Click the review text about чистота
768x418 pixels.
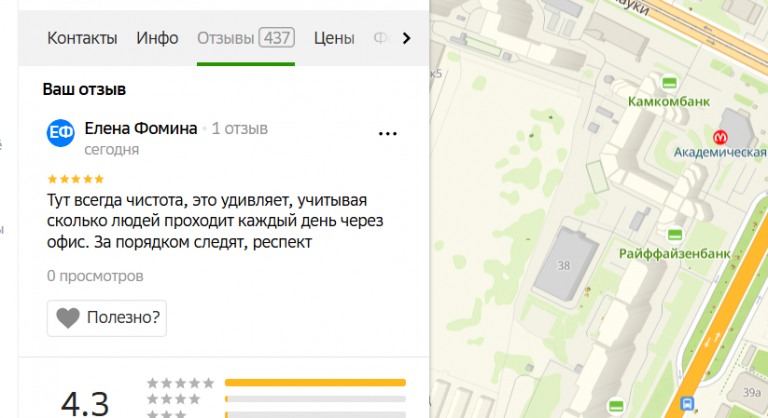click(215, 221)
